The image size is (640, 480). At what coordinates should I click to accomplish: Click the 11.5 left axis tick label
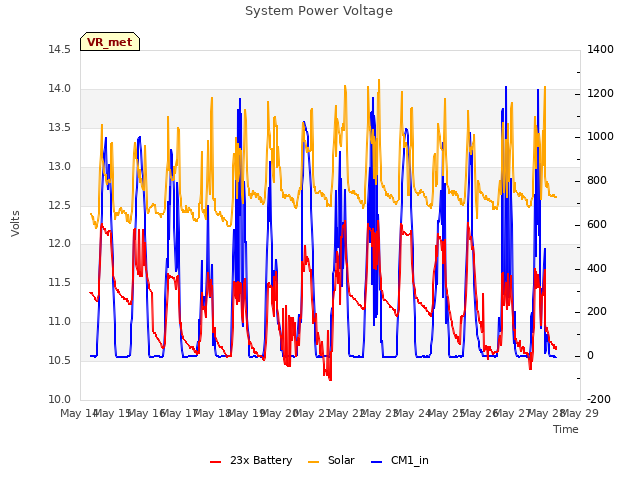click(x=59, y=282)
